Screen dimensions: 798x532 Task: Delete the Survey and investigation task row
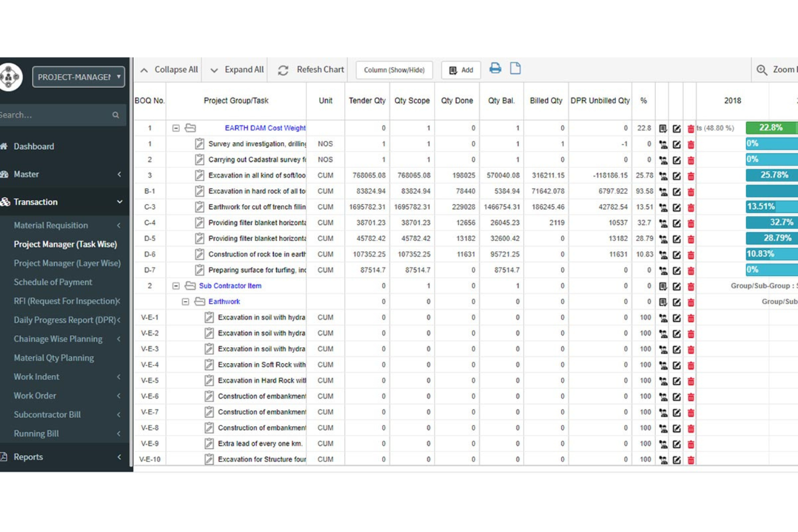tap(691, 144)
